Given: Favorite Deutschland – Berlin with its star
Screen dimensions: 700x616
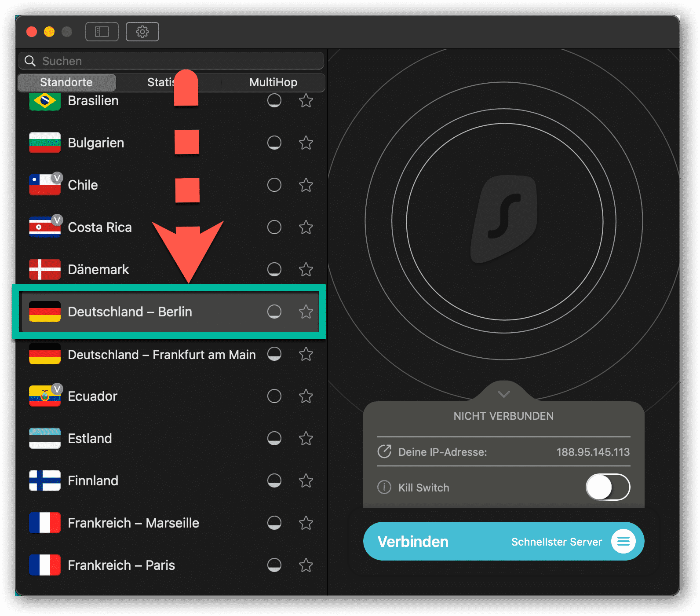Looking at the screenshot, I should coord(306,312).
